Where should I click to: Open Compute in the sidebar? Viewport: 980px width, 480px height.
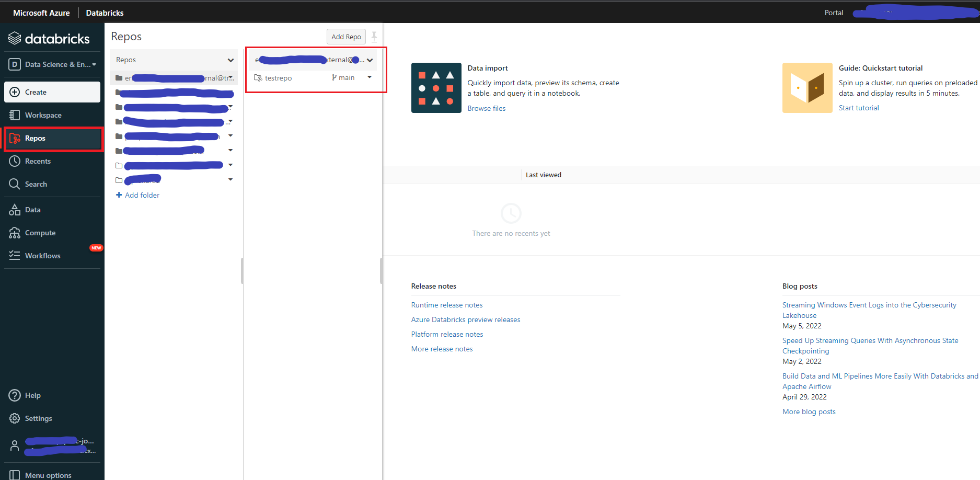(52, 233)
